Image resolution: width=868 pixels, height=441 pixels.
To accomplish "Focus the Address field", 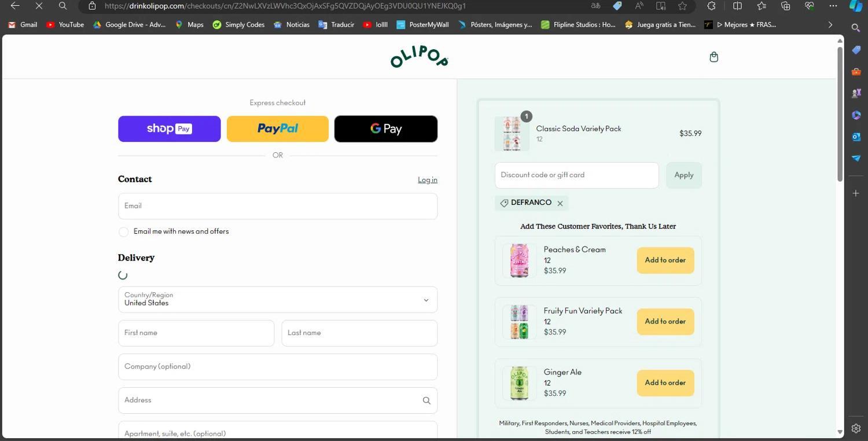I will 278,400.
